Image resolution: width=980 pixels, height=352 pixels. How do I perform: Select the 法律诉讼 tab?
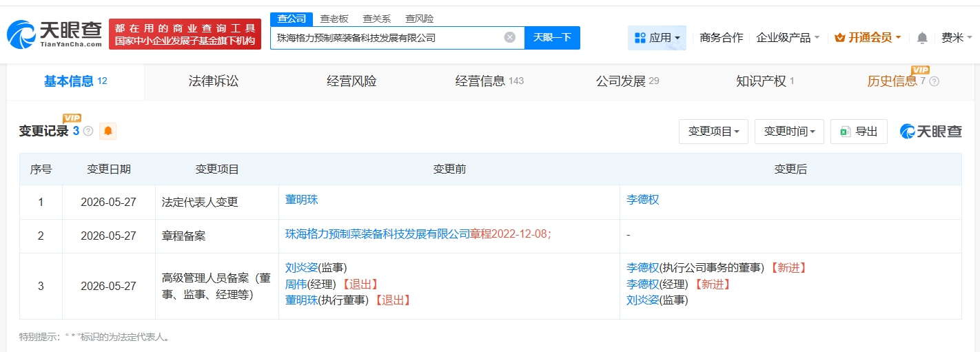point(214,81)
